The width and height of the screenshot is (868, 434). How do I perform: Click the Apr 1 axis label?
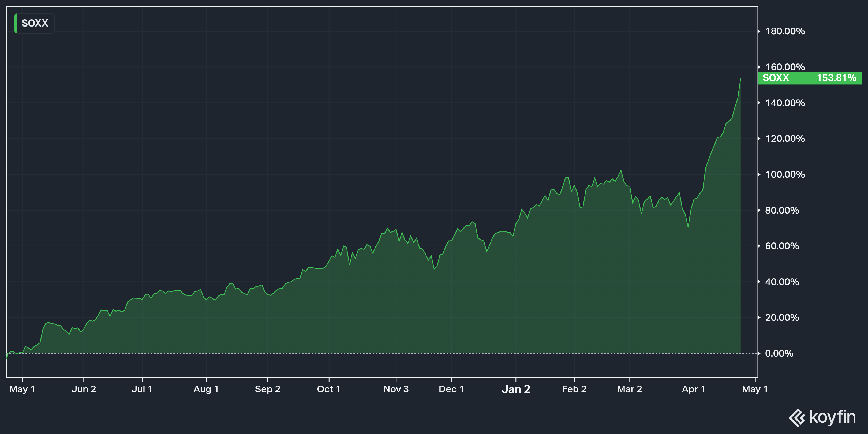click(693, 389)
